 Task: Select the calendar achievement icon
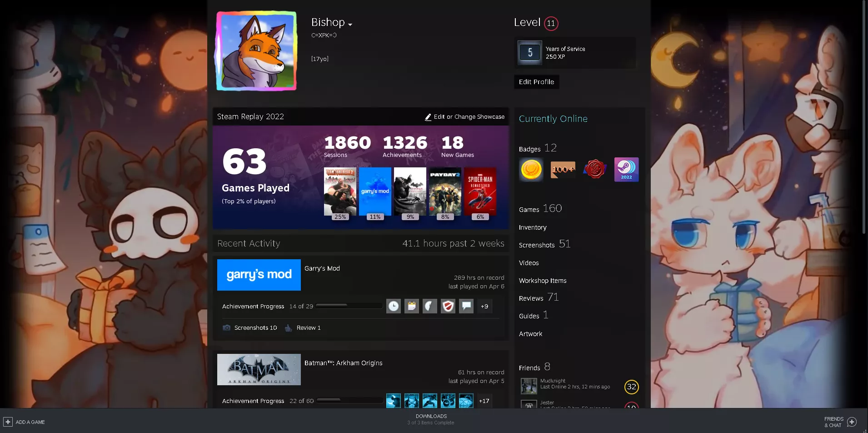coord(411,306)
